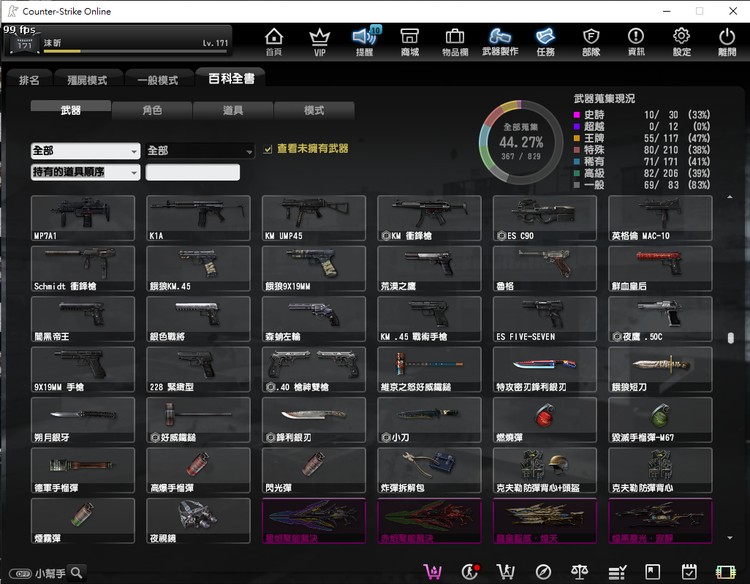Open the checklist icon in bottom bar

coord(617,572)
